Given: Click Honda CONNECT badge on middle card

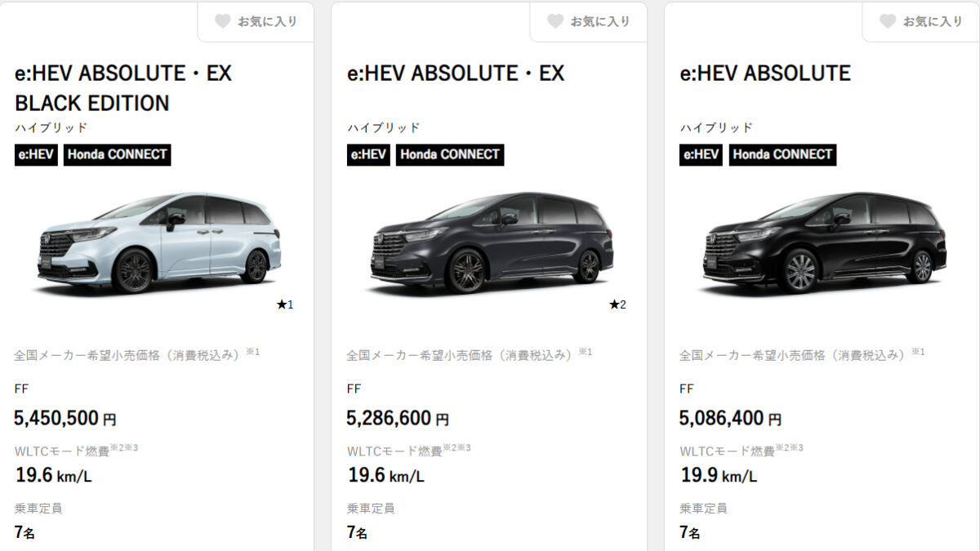Looking at the screenshot, I should tap(449, 154).
